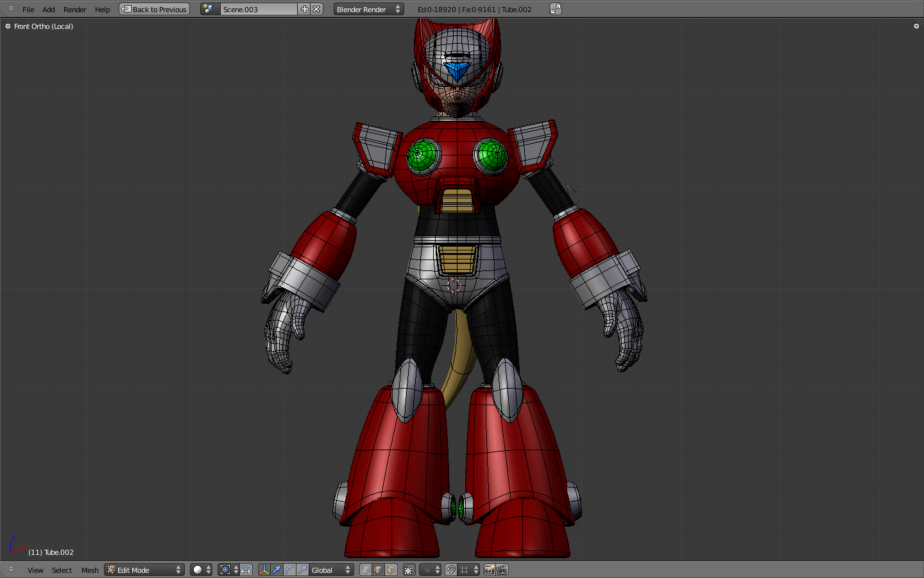This screenshot has height=578, width=924.
Task: Open the Select menu in 3D header
Action: (62, 570)
